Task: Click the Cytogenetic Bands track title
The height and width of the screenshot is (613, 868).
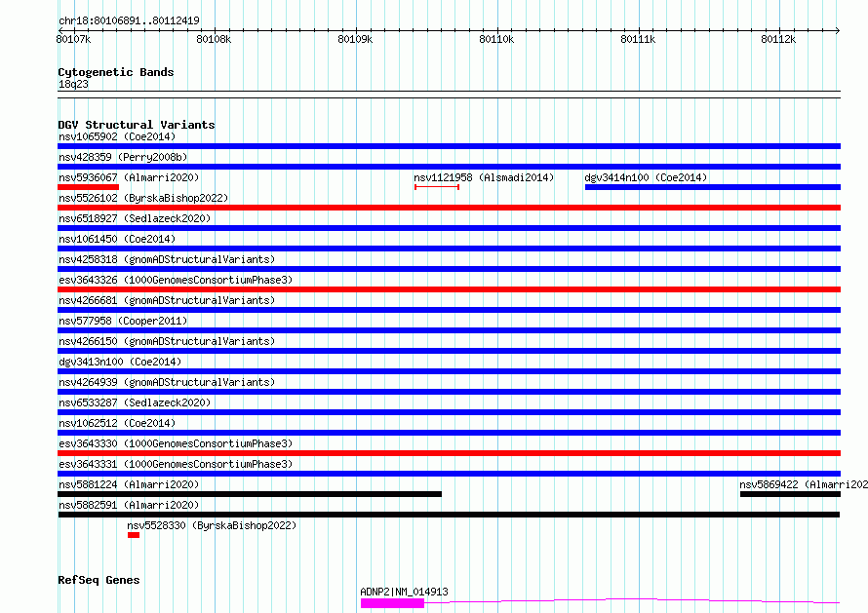Action: [x=116, y=72]
